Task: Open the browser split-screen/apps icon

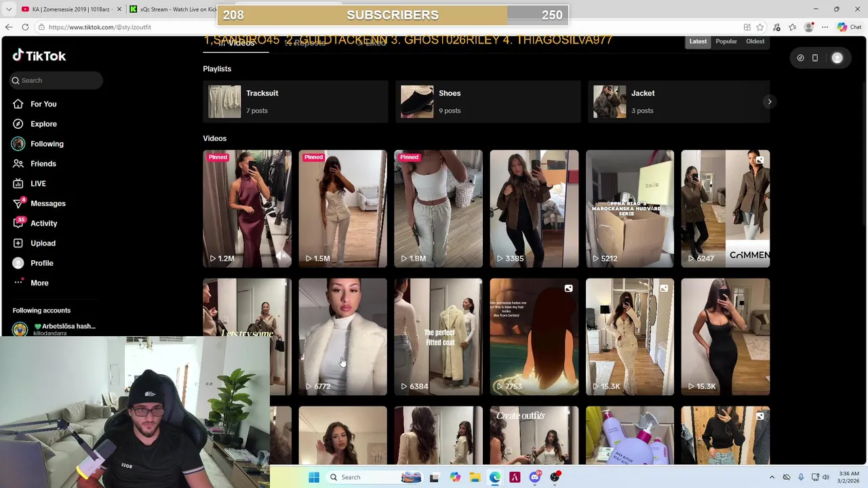Action: click(747, 27)
